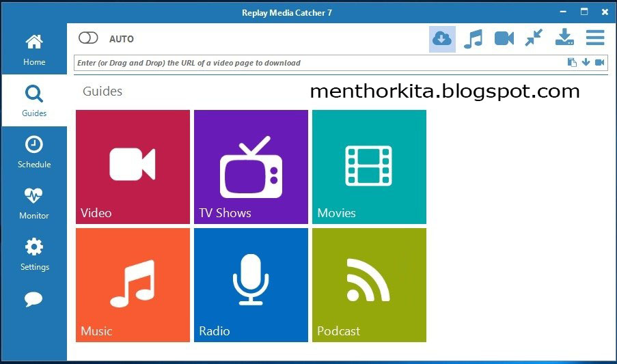Open the Video guide tile

[x=133, y=167]
